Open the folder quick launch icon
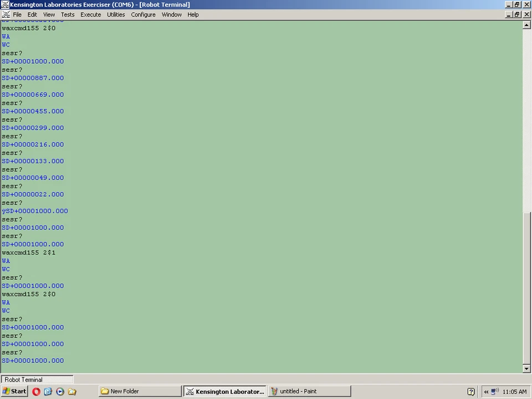The height and width of the screenshot is (399, 532). pyautogui.click(x=72, y=392)
